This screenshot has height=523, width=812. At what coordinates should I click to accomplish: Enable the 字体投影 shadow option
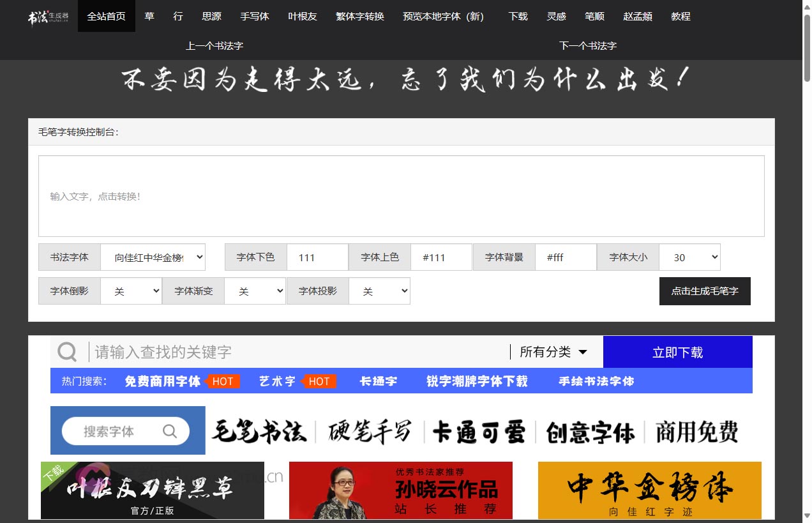tap(379, 291)
